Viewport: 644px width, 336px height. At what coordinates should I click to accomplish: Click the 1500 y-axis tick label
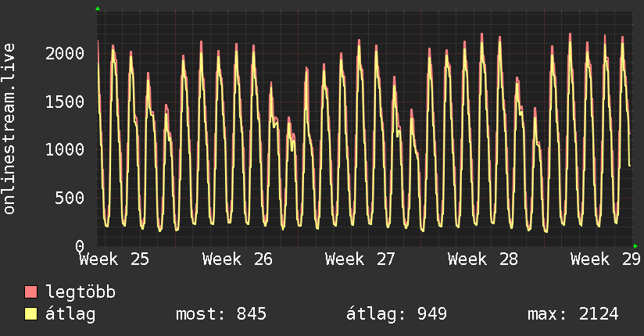[65, 102]
